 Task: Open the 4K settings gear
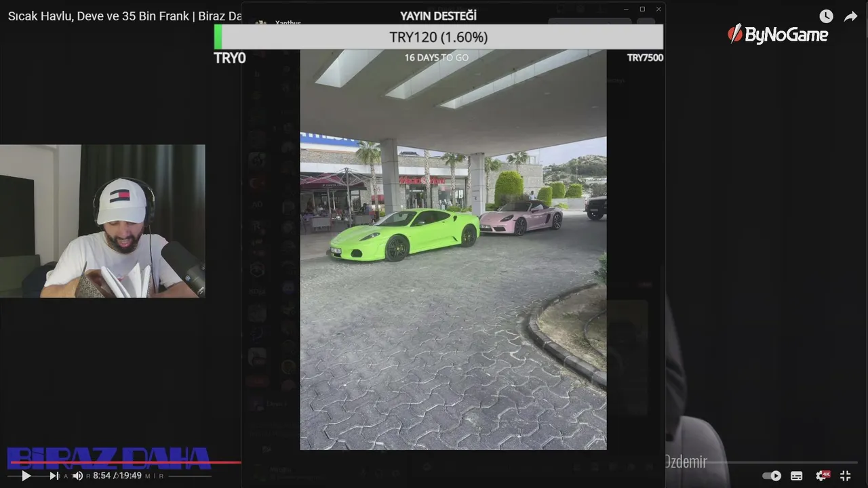[x=822, y=476]
